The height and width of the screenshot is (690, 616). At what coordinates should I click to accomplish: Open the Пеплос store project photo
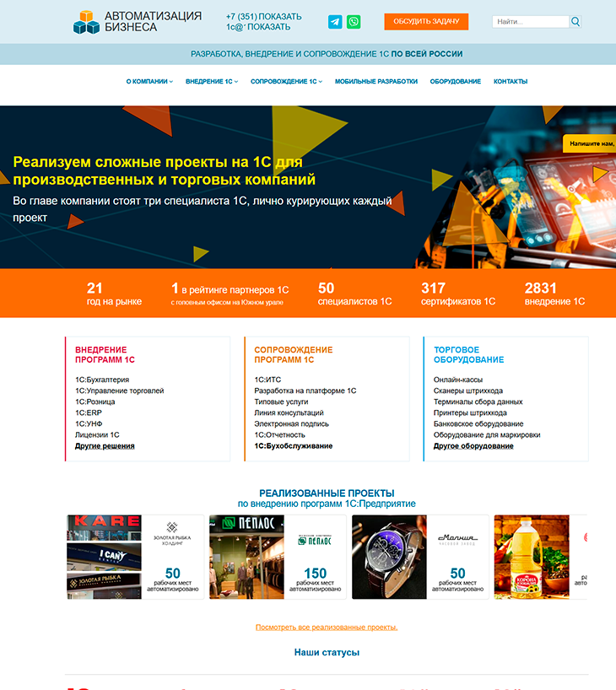pos(246,557)
